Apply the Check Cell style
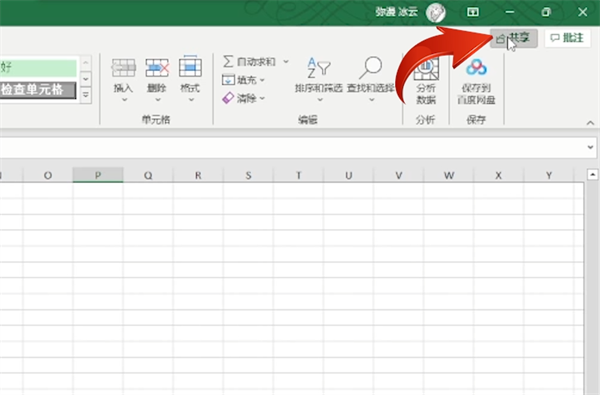This screenshot has width=600, height=395. [x=38, y=90]
